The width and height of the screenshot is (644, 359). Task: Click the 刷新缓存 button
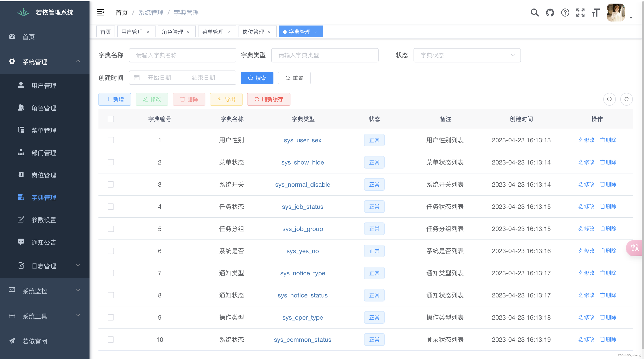269,99
